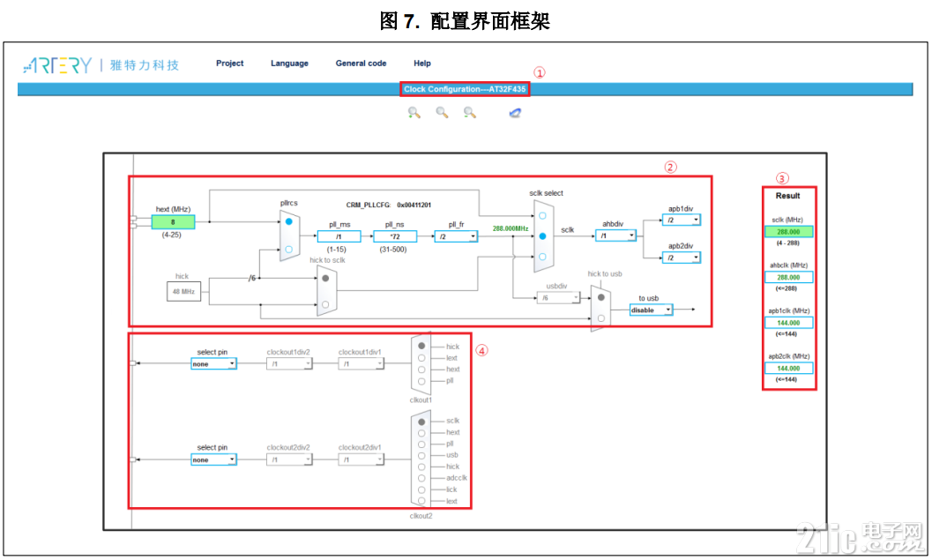The height and width of the screenshot is (560, 932).
Task: Click the ahbclk (MHz) result field
Action: pyautogui.click(x=788, y=277)
